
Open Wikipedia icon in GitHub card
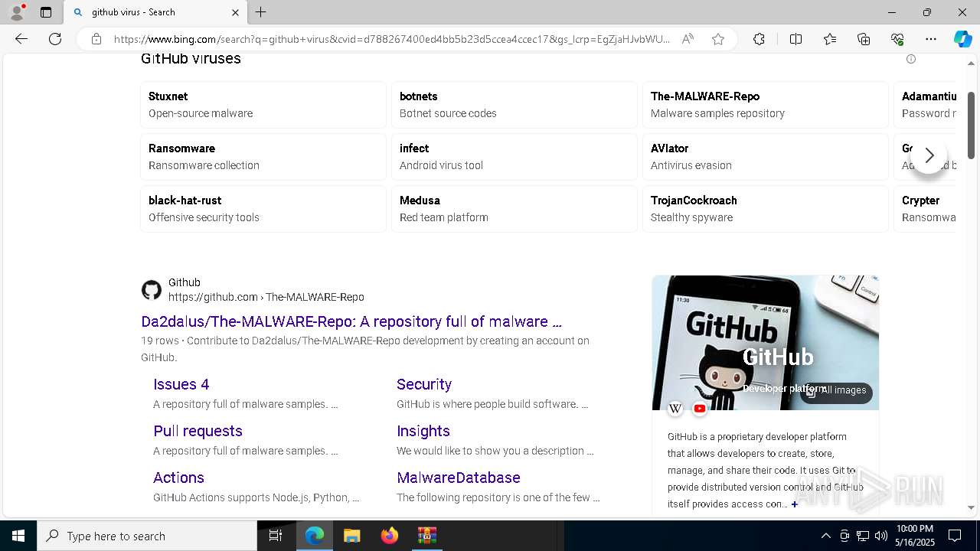[x=675, y=409]
